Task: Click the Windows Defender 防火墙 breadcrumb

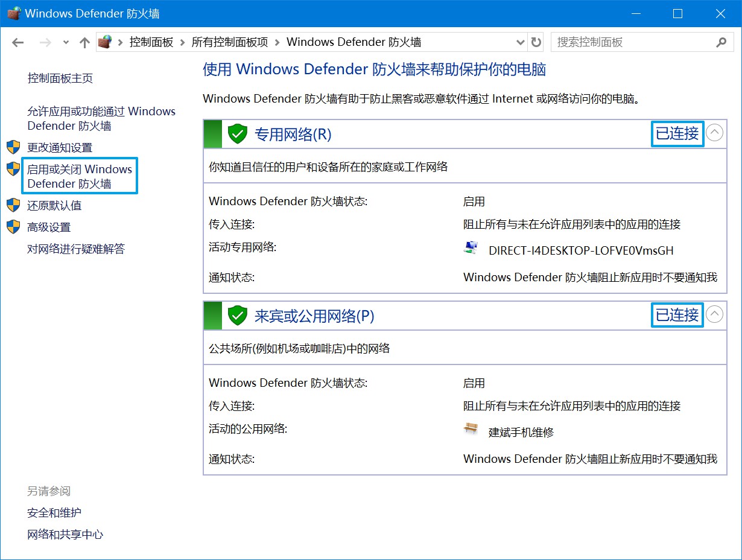Action: click(x=354, y=42)
